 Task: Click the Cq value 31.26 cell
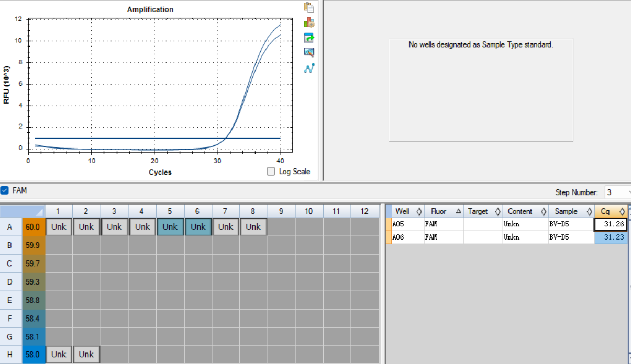pos(611,224)
